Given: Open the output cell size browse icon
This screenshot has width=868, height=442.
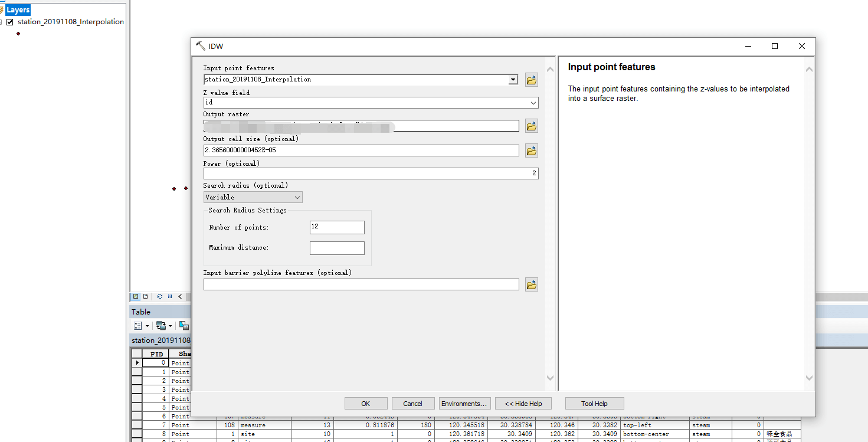Looking at the screenshot, I should (531, 151).
